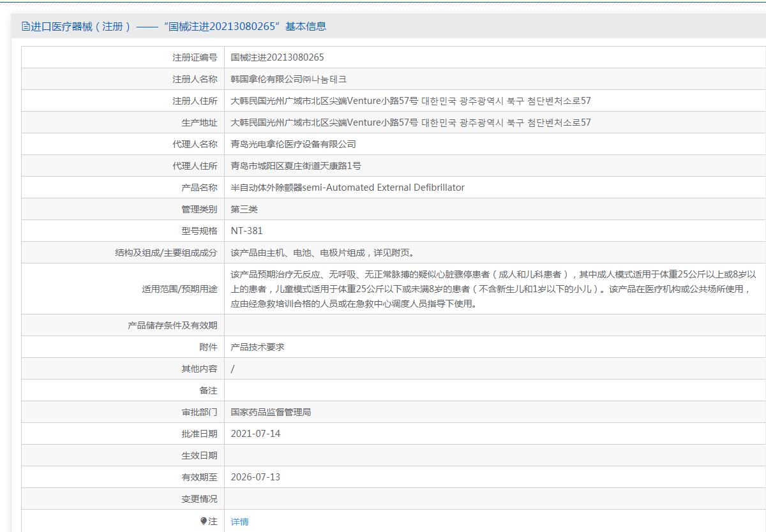766x532 pixels.
Task: Select agent name 青岛光电拿伦医疗设备有限公司
Action: (x=294, y=144)
